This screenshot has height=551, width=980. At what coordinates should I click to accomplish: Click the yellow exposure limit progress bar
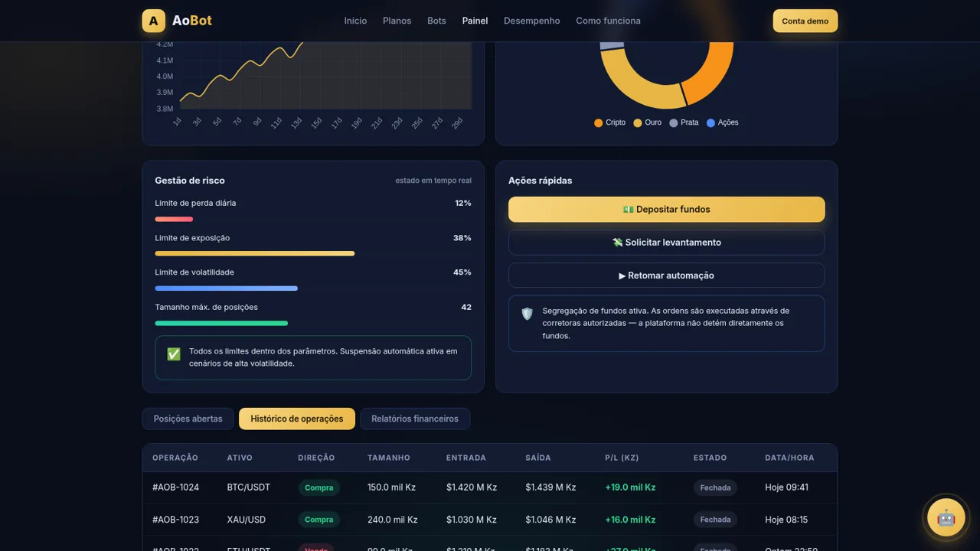click(255, 253)
